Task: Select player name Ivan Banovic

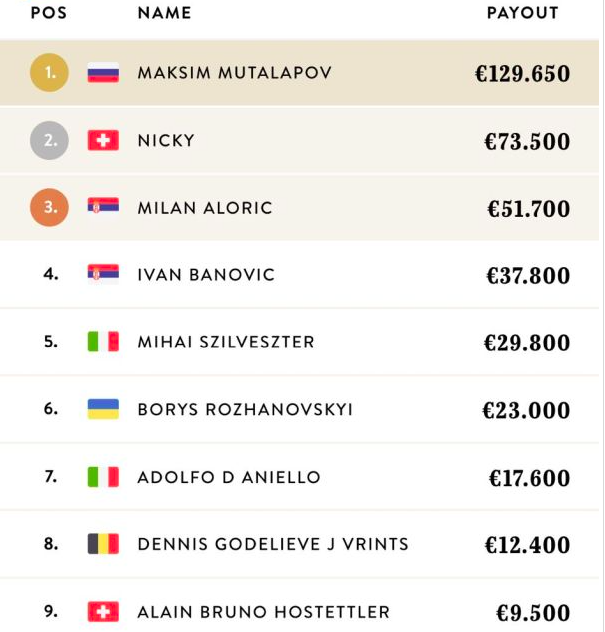Action: point(205,274)
